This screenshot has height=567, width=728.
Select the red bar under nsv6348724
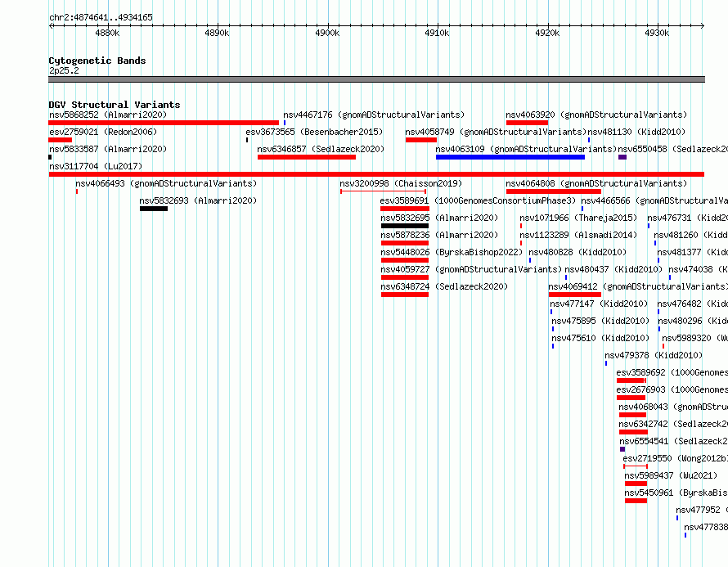tap(405, 295)
